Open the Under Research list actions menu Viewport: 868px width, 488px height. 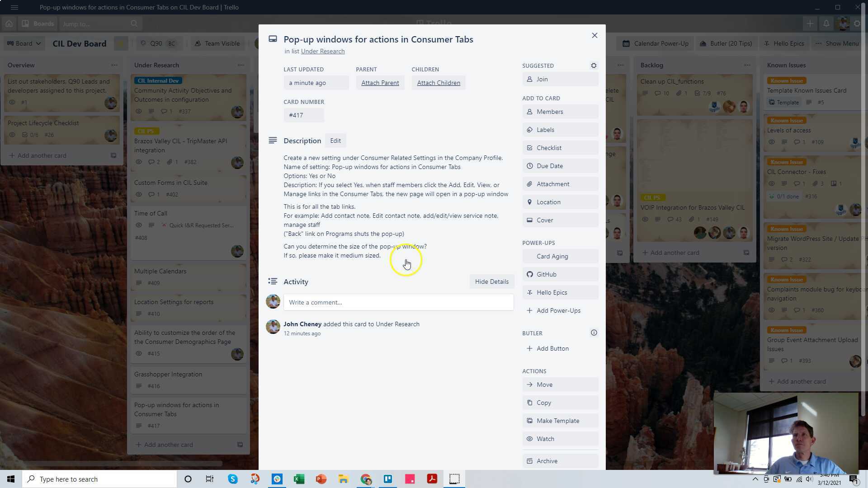[241, 65]
